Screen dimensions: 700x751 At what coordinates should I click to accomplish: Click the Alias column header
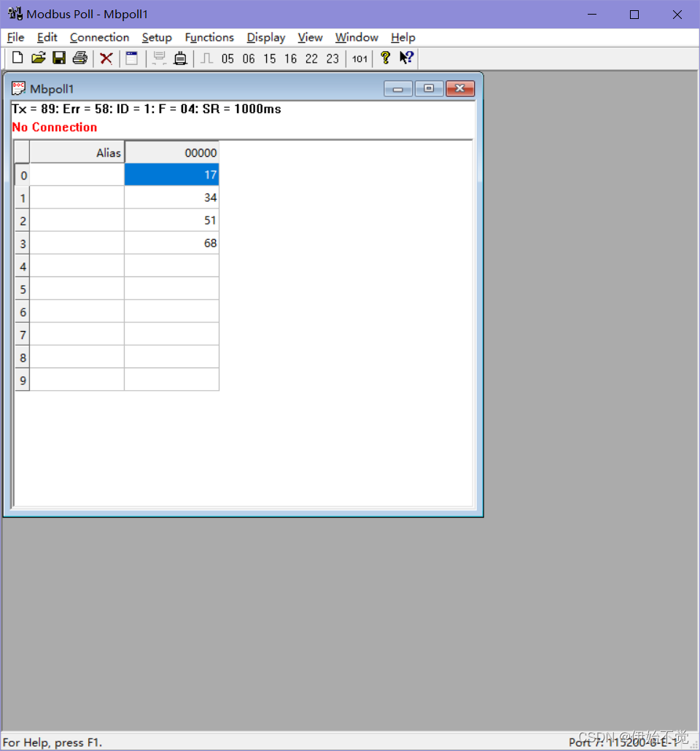click(77, 153)
